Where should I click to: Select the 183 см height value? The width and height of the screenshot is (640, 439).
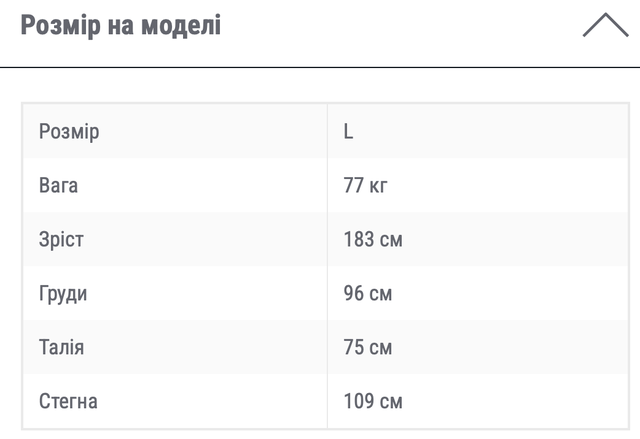click(373, 240)
